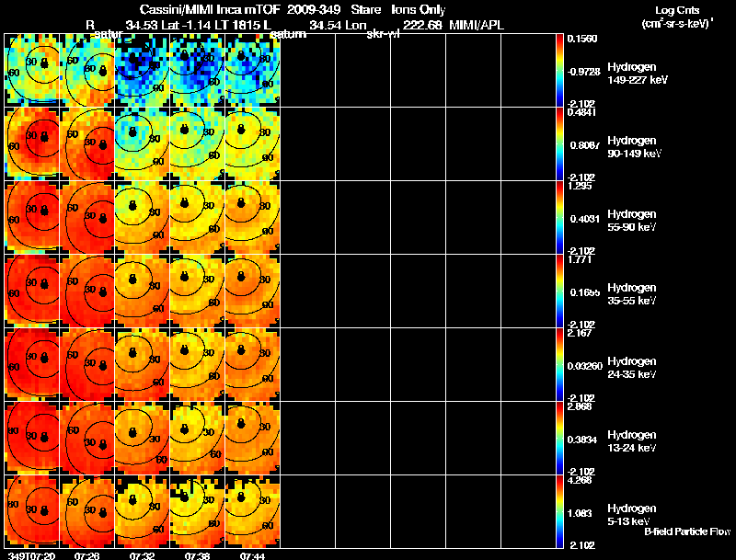
Task: Click the color bar for Hydrogen 149-227 keV
Action: tap(559, 71)
